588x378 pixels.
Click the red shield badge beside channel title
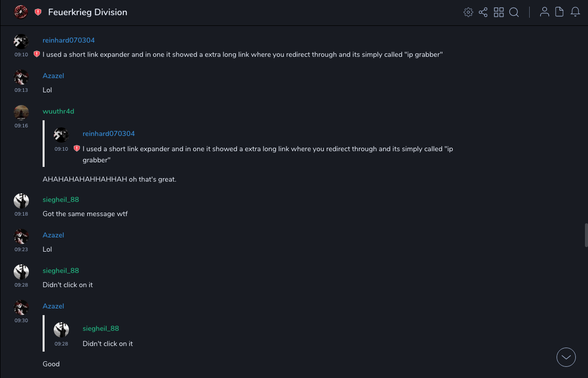tap(38, 12)
